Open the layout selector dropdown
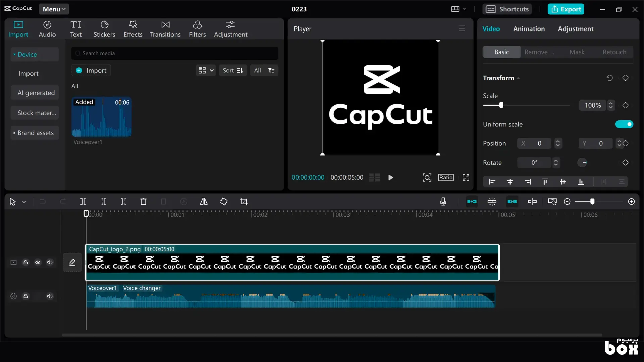This screenshot has height=362, width=644. pos(459,9)
